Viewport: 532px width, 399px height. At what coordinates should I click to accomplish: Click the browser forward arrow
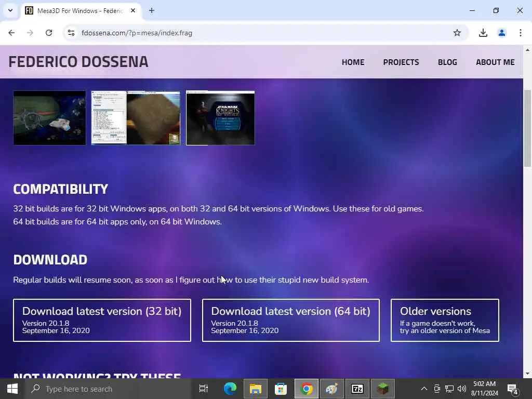[x=30, y=33]
